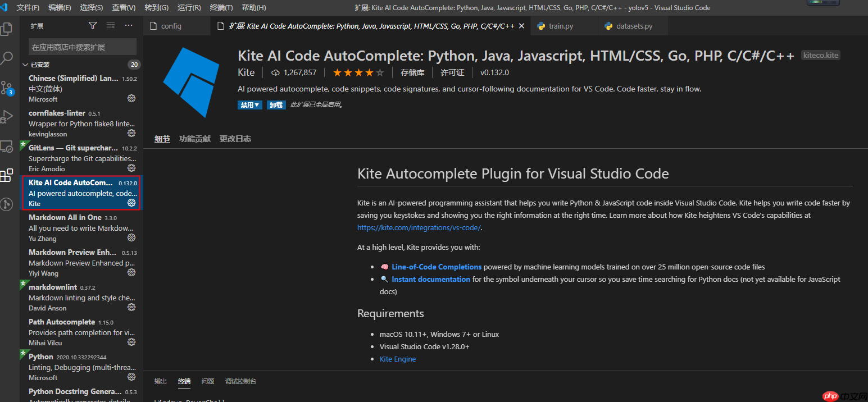Click the Kite extension logo image
This screenshot has height=402, width=868.
tap(190, 83)
